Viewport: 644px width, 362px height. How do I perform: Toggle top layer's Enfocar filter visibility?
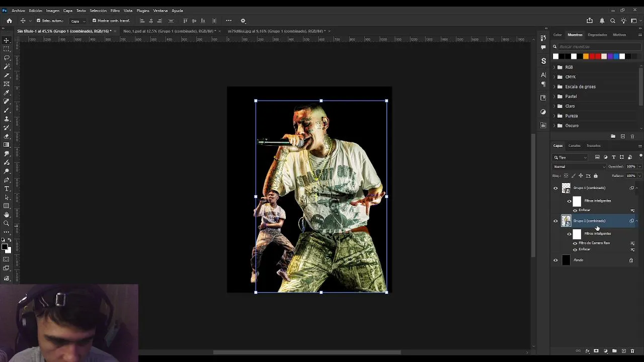(x=575, y=210)
